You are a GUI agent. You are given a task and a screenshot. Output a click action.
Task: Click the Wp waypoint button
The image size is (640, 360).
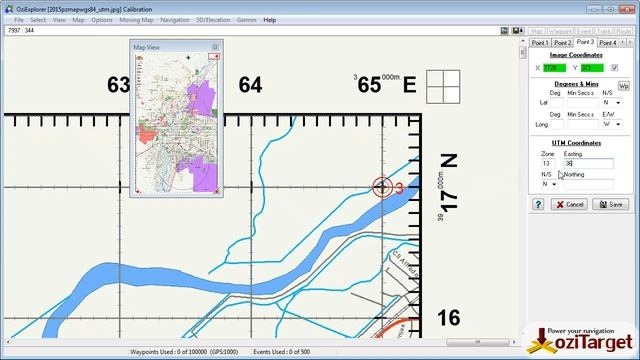click(x=623, y=86)
